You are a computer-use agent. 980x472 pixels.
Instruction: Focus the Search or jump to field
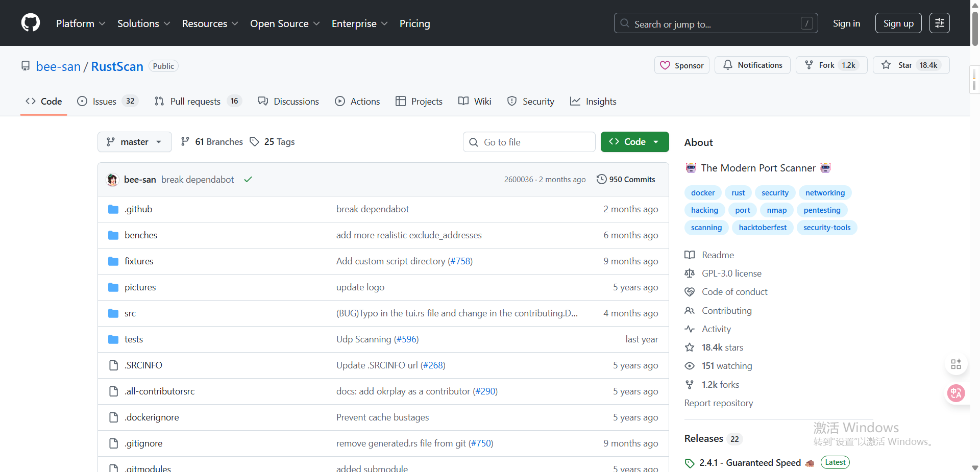tap(716, 23)
